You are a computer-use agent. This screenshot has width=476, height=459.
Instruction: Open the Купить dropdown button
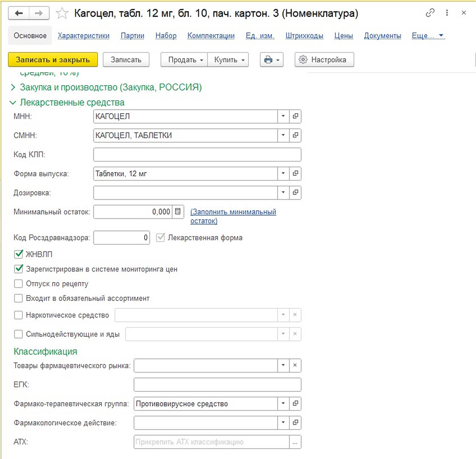coord(229,60)
